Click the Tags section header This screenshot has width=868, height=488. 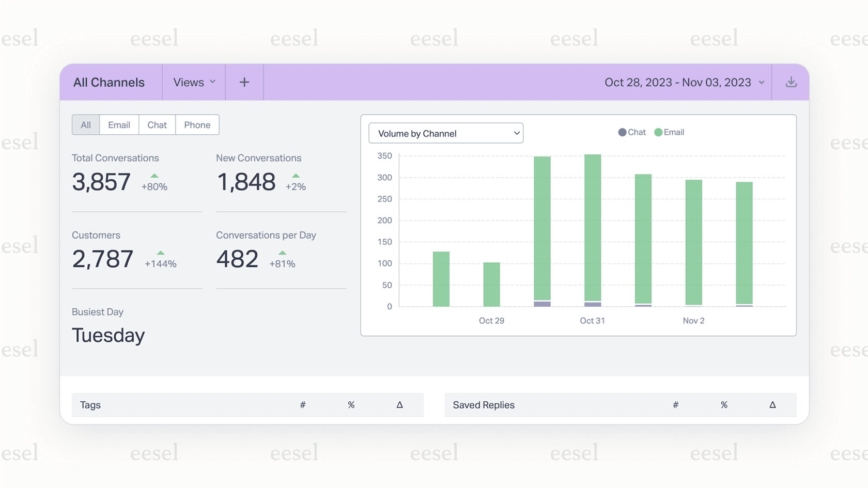pyautogui.click(x=90, y=405)
